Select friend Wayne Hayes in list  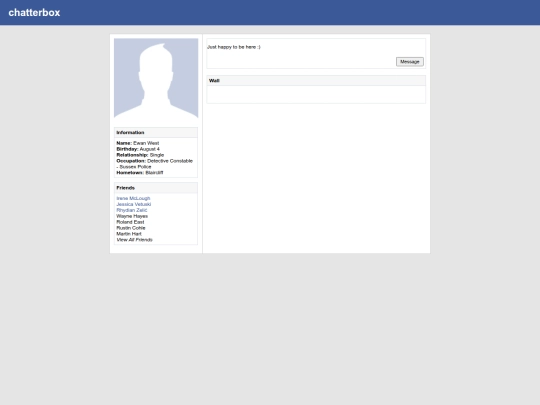(x=132, y=216)
